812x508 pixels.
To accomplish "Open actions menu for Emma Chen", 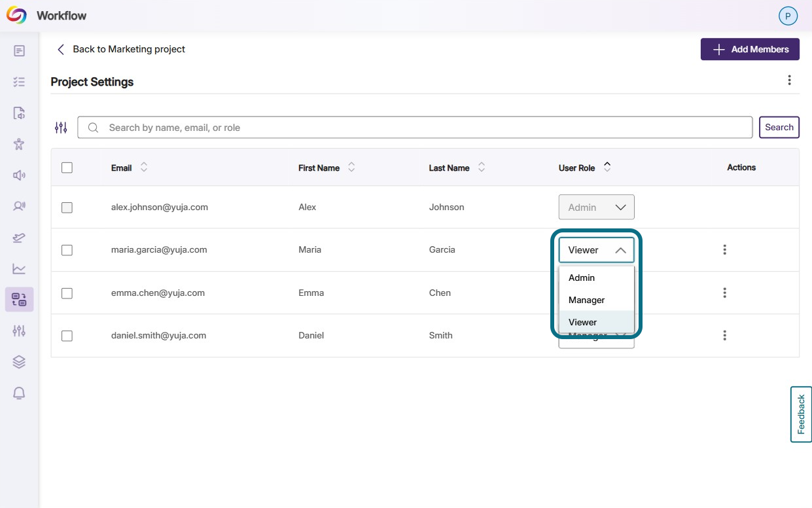I will [724, 293].
